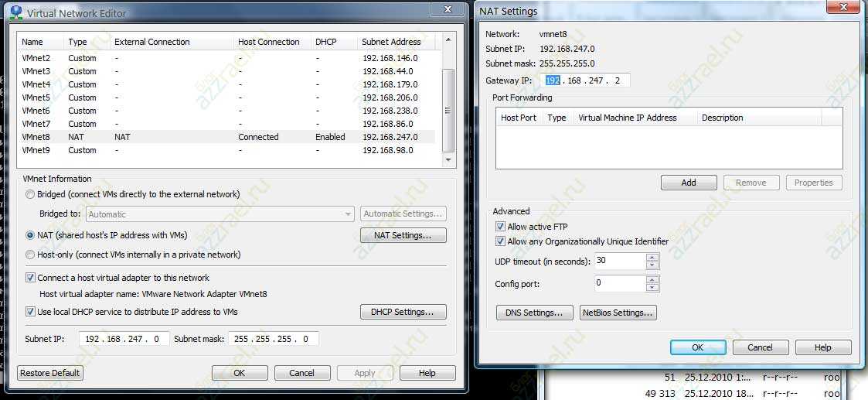Select VMnet3 row in network list

[226, 71]
